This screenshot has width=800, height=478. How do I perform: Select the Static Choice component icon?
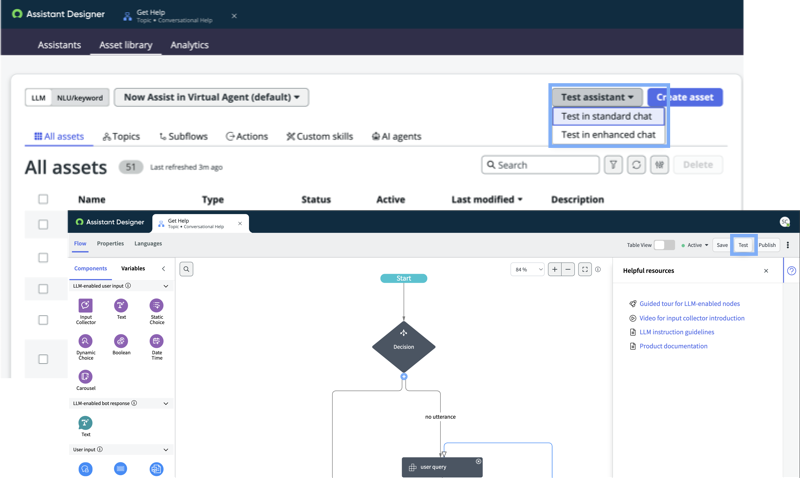tap(156, 305)
